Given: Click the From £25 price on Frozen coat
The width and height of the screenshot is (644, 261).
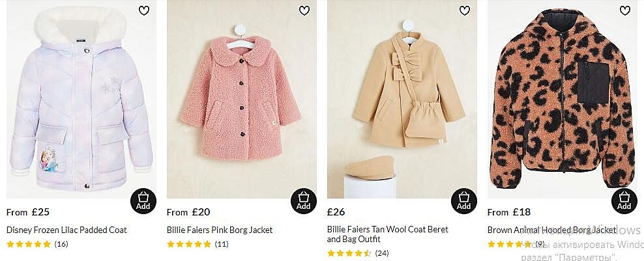Looking at the screenshot, I should (28, 212).
